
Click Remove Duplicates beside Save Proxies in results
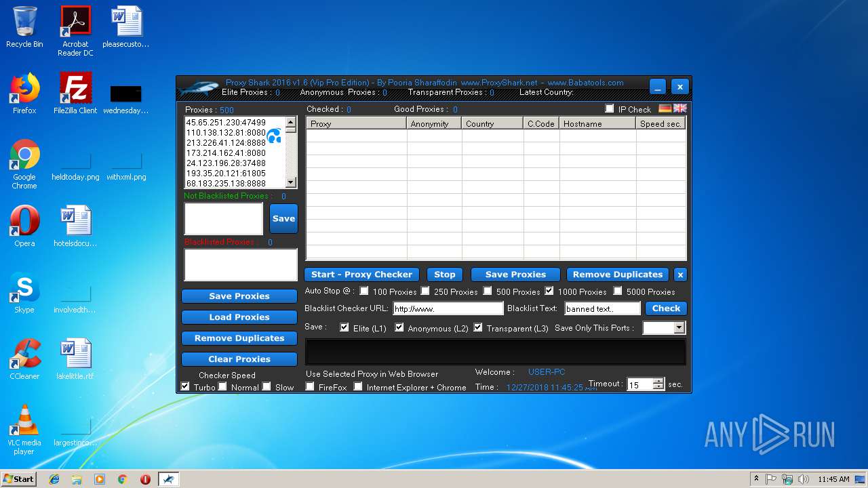pyautogui.click(x=618, y=274)
